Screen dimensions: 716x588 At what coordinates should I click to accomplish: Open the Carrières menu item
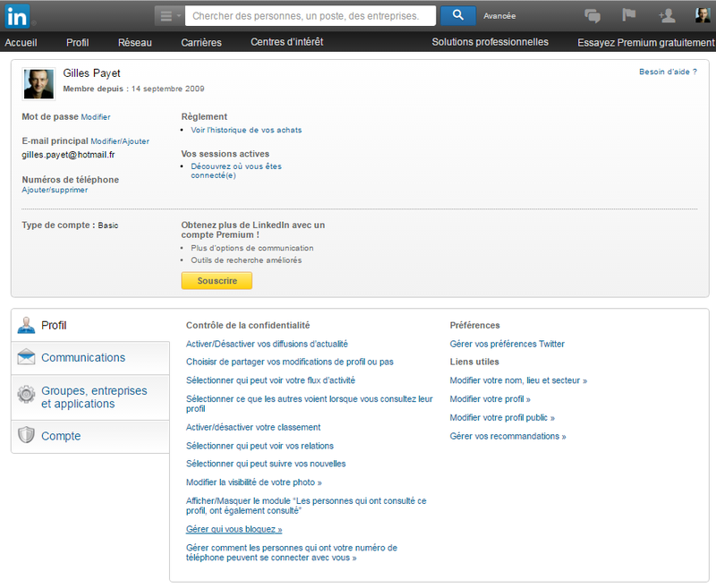[200, 42]
